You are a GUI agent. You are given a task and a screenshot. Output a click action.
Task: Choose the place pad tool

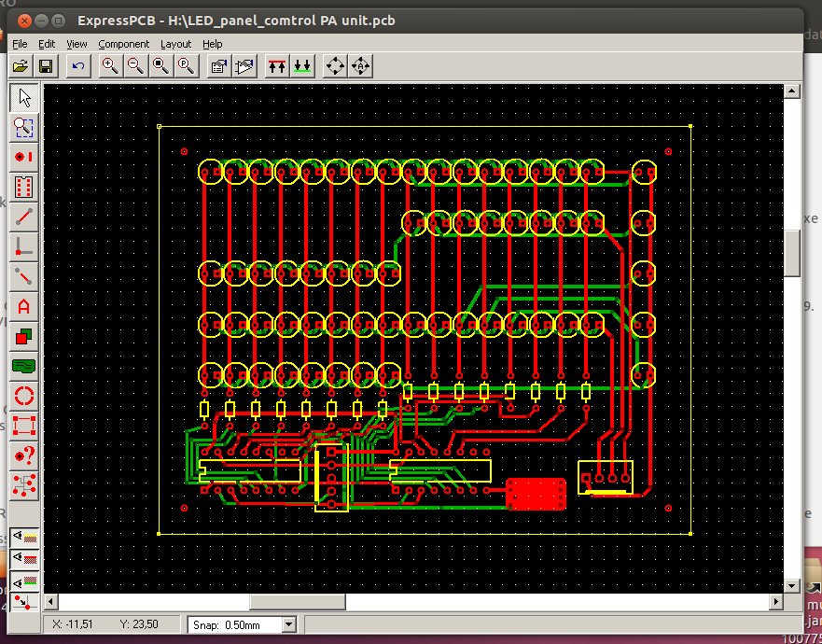[24, 157]
